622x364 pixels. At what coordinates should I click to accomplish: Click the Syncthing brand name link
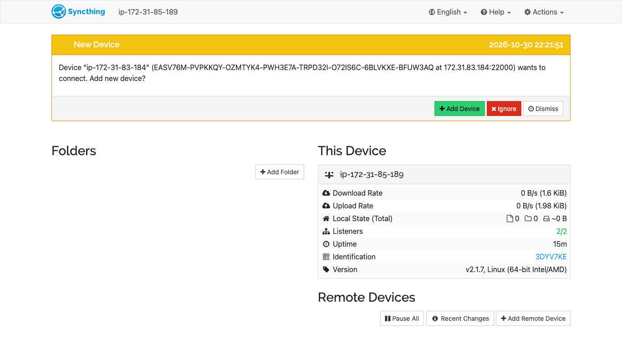87,12
